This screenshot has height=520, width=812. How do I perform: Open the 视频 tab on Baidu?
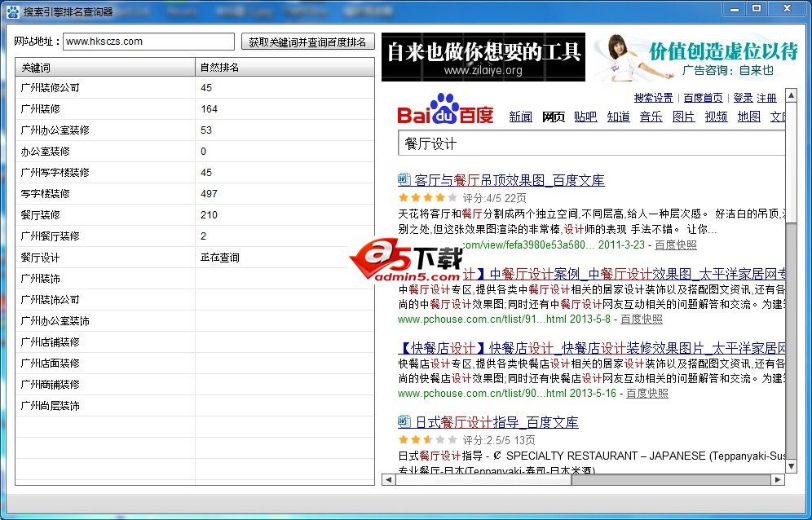(x=716, y=117)
